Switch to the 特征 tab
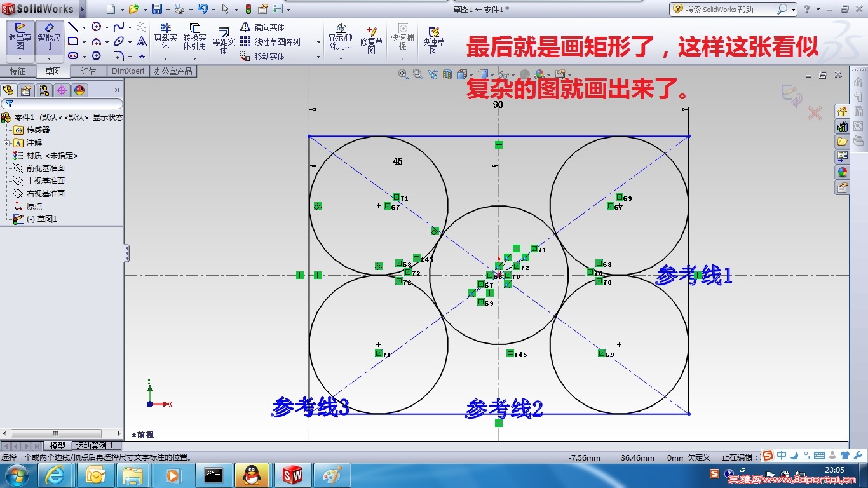The height and width of the screenshot is (488, 868). tap(18, 71)
